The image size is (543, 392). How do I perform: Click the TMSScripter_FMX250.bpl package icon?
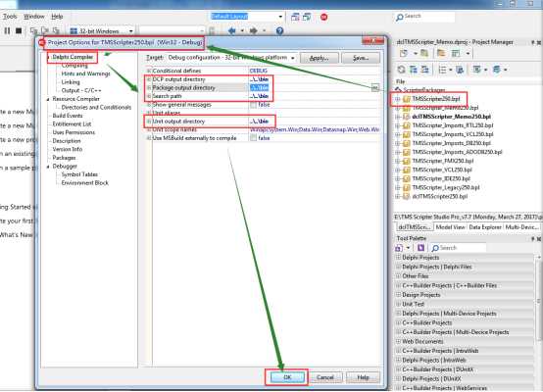click(x=407, y=161)
